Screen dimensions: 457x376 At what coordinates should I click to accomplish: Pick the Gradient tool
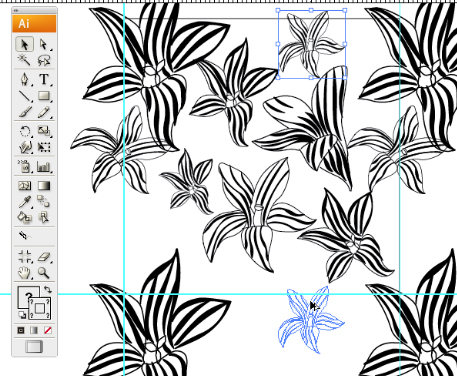[44, 186]
